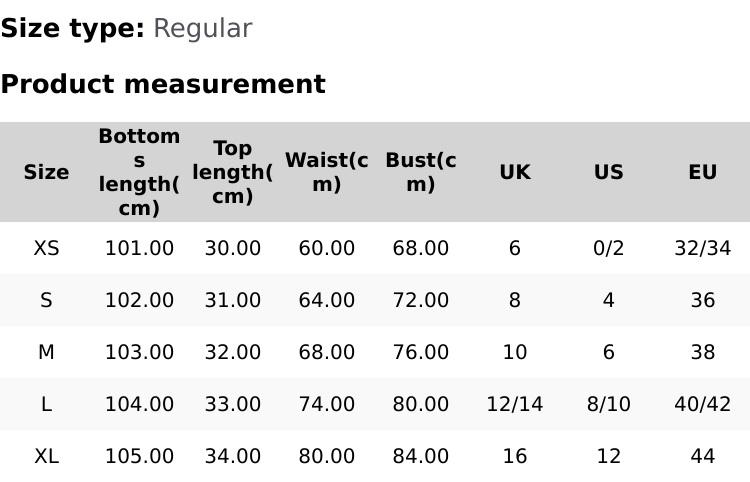Select the Waist(cm) column header
The image size is (750, 482).
pyautogui.click(x=326, y=172)
